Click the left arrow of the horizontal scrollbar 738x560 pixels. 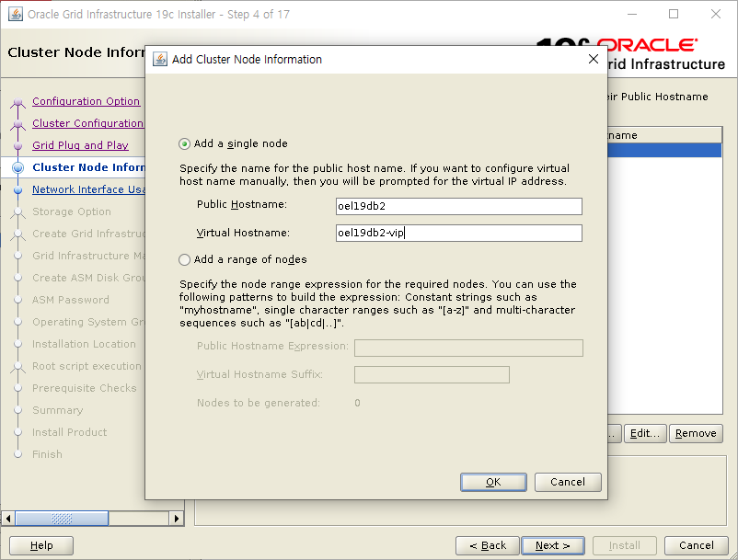point(8,519)
